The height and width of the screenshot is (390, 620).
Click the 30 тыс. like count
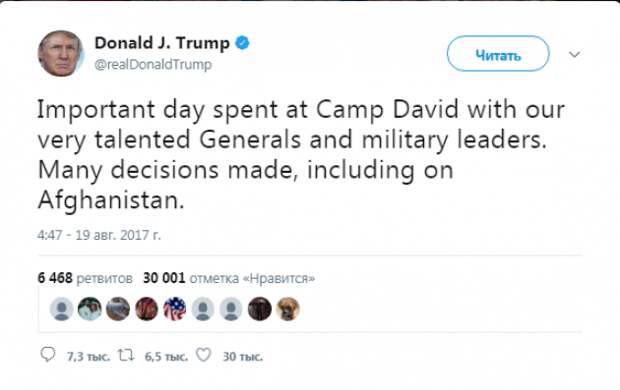[x=243, y=357]
